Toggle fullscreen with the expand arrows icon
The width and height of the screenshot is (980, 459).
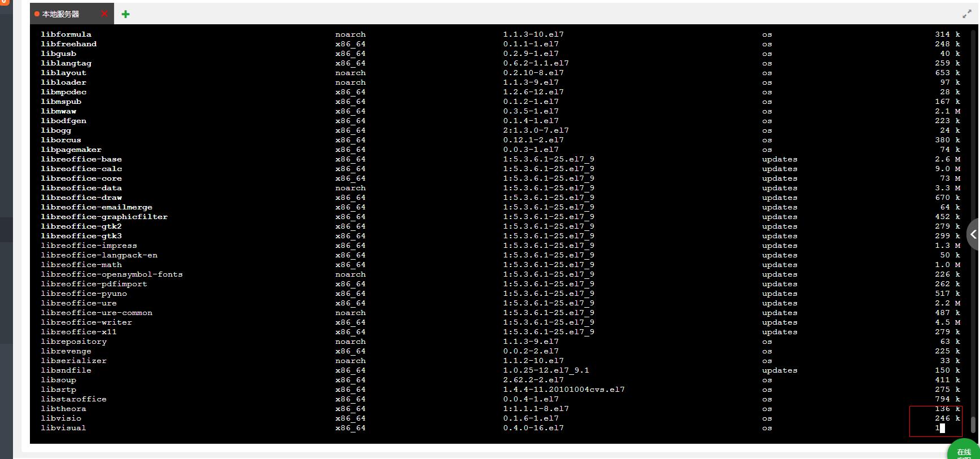[966, 14]
